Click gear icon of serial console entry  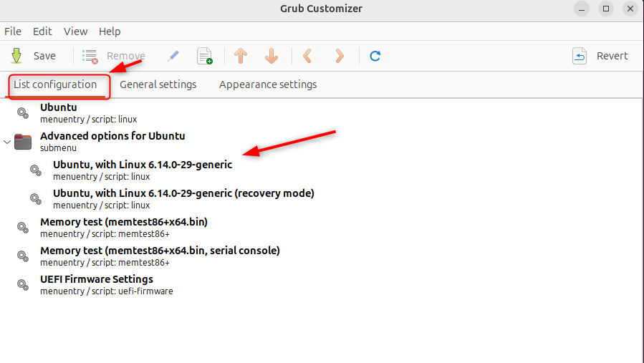pos(23,256)
